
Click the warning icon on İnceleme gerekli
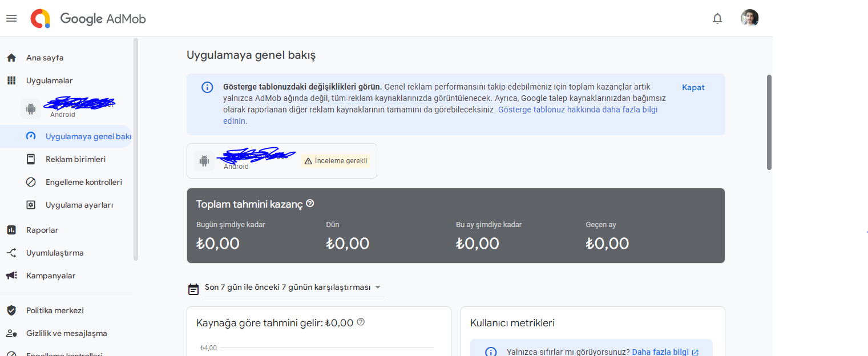[308, 161]
